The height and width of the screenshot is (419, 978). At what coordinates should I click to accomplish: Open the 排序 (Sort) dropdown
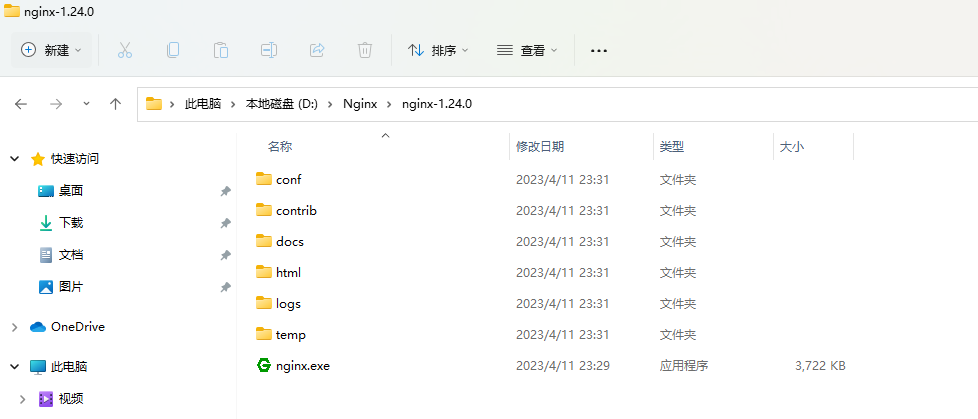pos(438,51)
